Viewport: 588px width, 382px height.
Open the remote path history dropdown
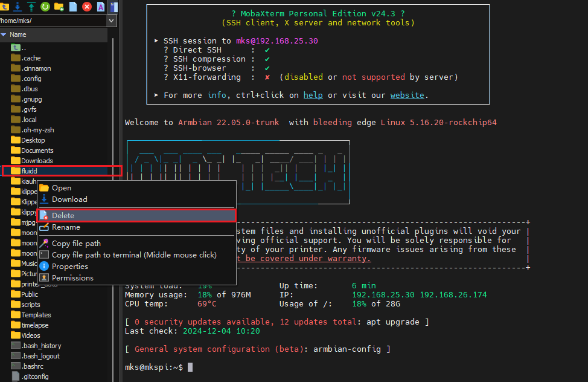click(x=111, y=21)
